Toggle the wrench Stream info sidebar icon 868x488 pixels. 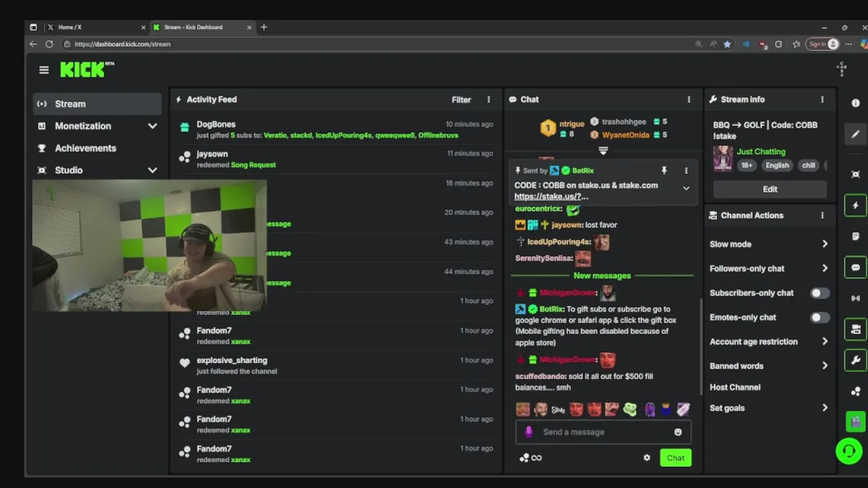point(856,360)
